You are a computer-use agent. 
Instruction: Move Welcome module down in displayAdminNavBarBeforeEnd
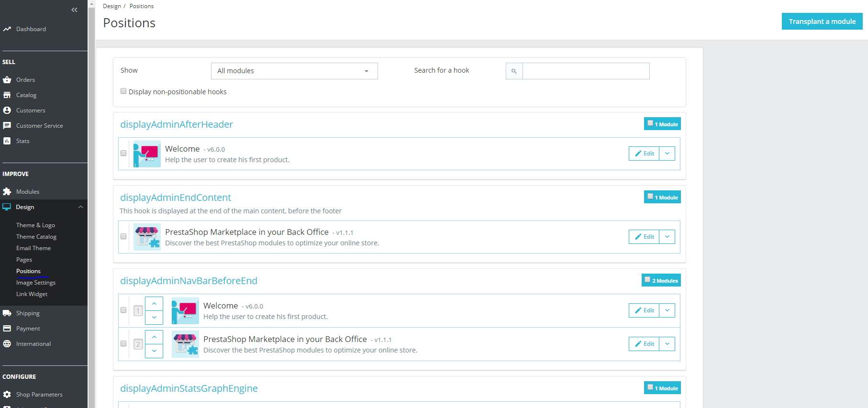(154, 317)
